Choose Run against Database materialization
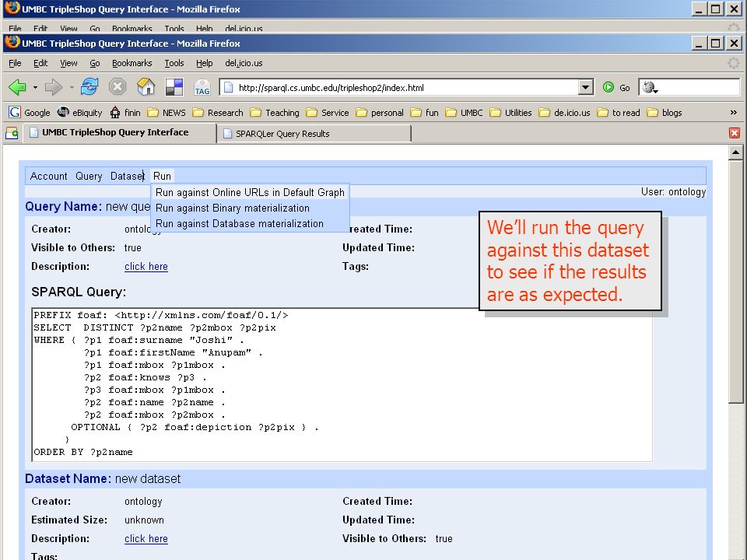Image resolution: width=747 pixels, height=560 pixels. [239, 223]
